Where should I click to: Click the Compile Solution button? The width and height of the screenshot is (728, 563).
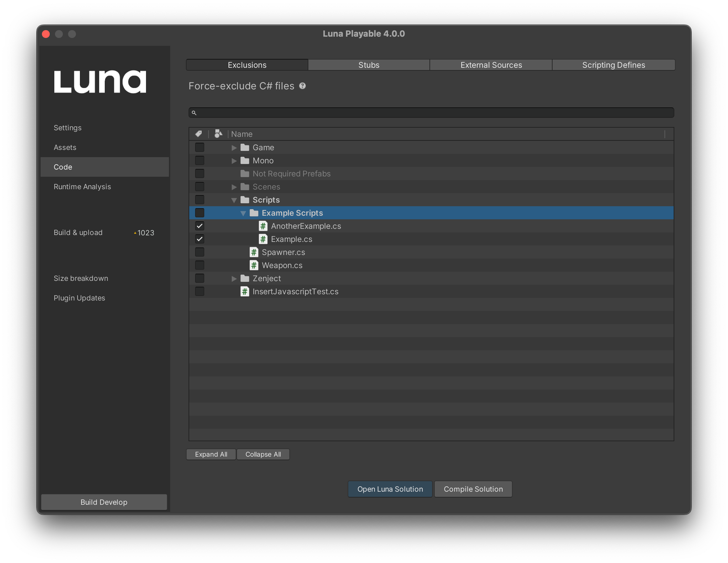pos(473,489)
